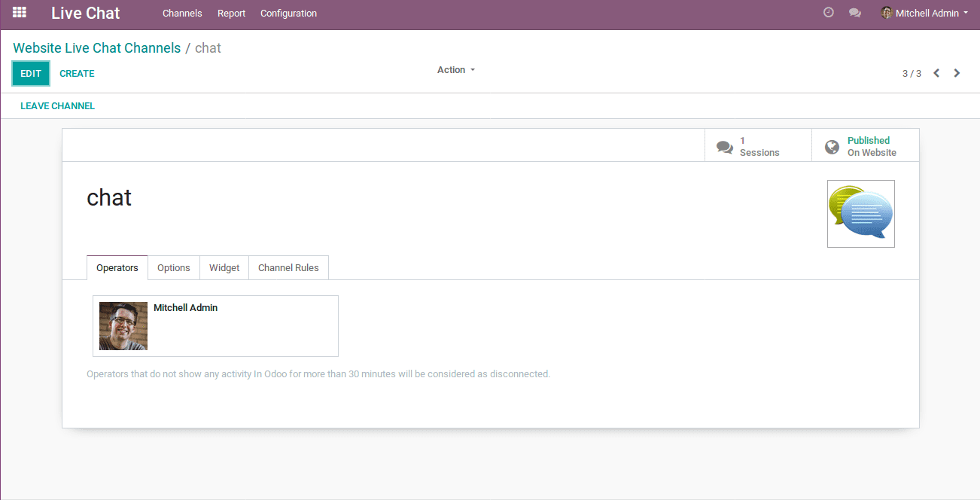Go to next record arrow
Image resolution: width=980 pixels, height=500 pixels.
(x=957, y=73)
